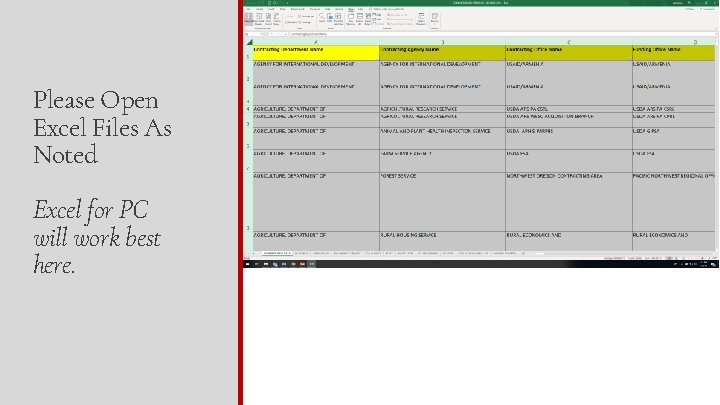Reset zoom to 100%

(330, 18)
